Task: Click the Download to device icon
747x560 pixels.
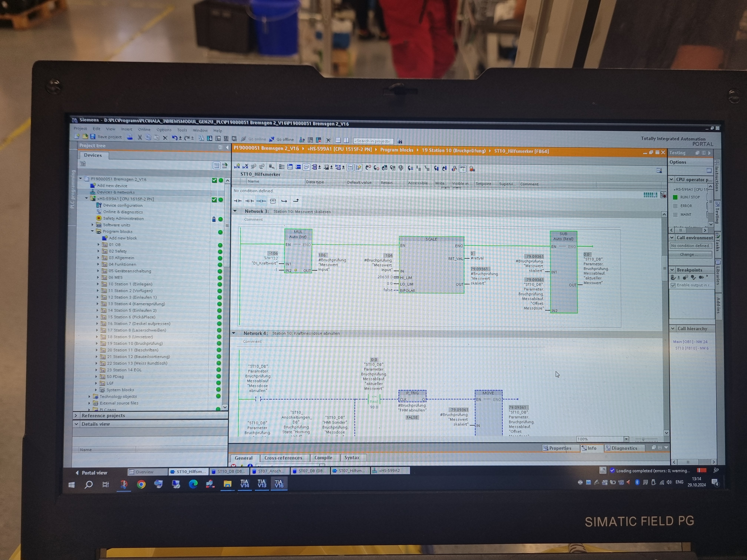Action: (x=210, y=138)
